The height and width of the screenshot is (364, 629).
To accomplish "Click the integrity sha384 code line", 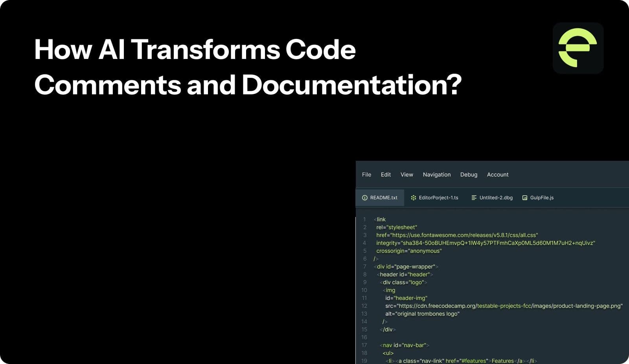I will [486, 243].
